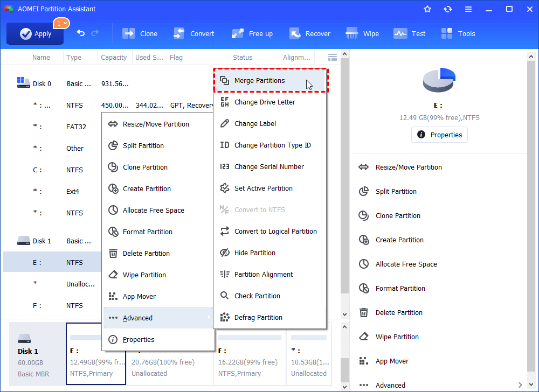Sort by the Capacity column header

pyautogui.click(x=114, y=57)
